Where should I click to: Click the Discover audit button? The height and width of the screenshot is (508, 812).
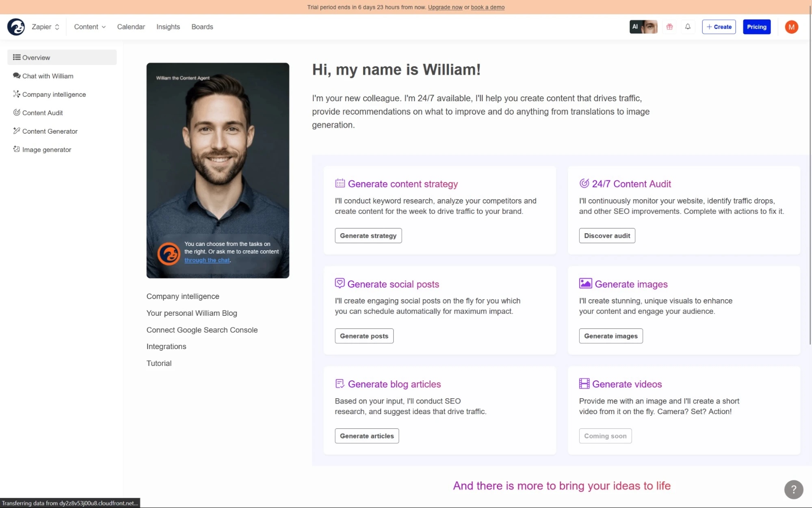(606, 235)
